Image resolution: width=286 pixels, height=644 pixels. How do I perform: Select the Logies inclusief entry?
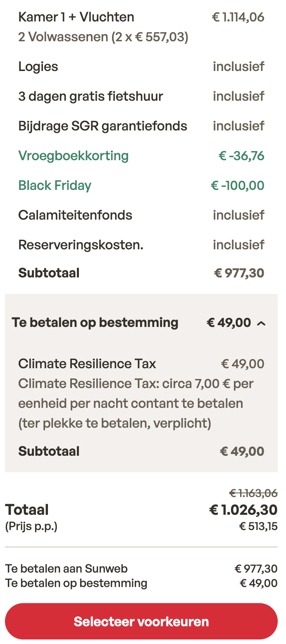point(38,66)
